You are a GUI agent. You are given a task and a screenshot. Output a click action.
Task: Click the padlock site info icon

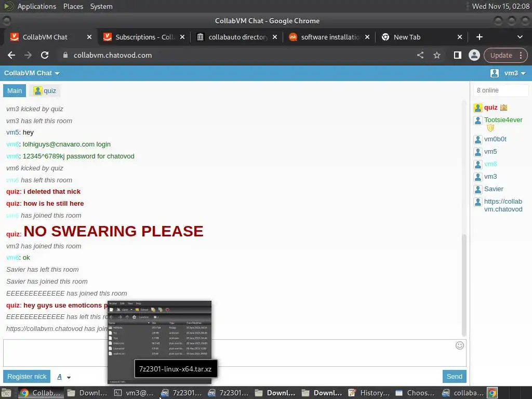click(x=65, y=55)
